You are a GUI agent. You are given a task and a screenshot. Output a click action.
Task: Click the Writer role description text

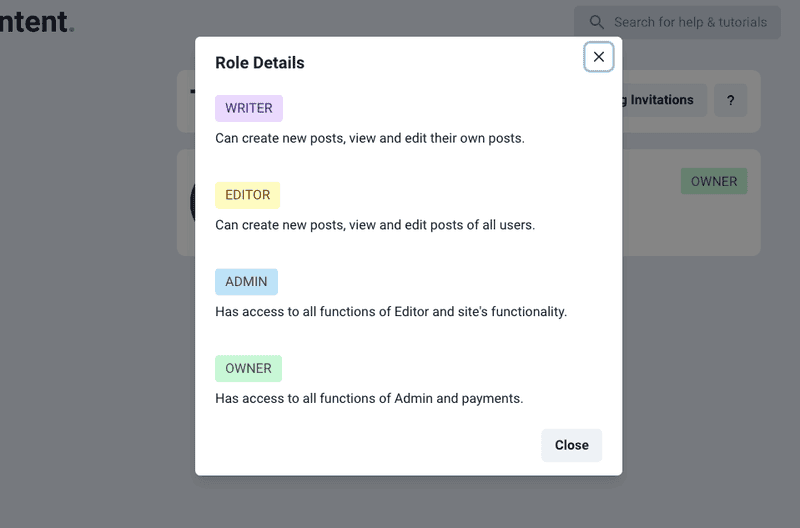(370, 138)
